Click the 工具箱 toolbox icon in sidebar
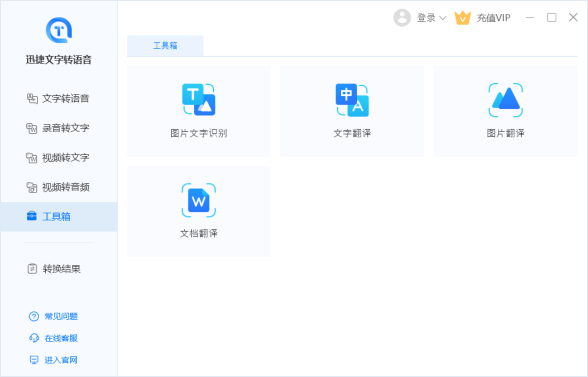This screenshot has height=377, width=588. tap(32, 216)
